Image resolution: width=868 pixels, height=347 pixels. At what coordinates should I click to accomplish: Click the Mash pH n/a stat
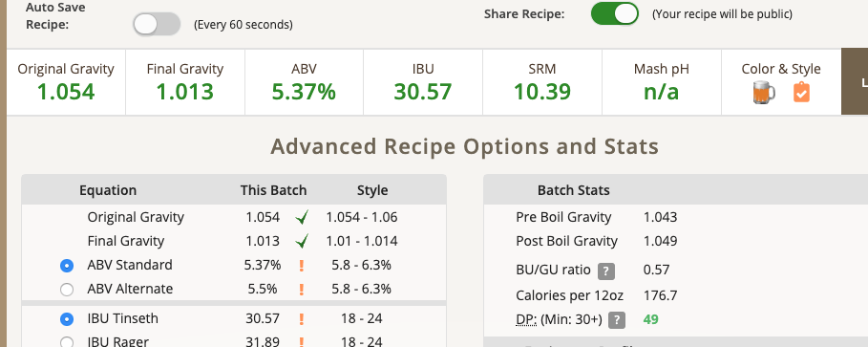click(x=662, y=82)
